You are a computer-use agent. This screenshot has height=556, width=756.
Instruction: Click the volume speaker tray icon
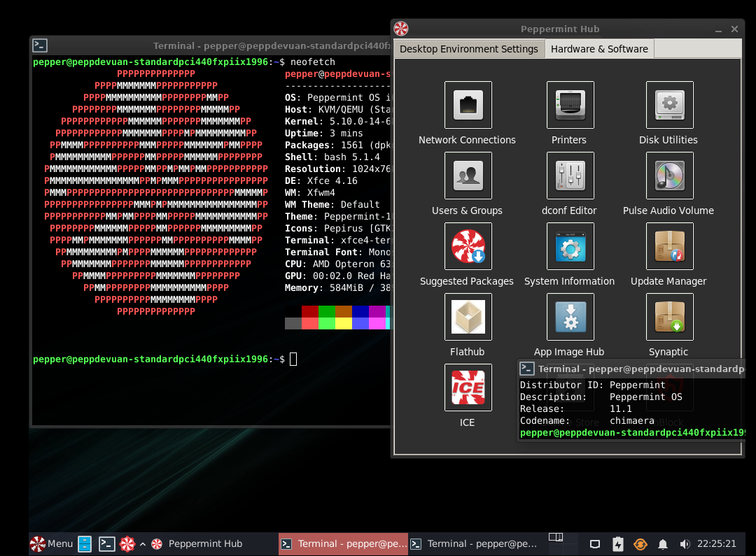coord(685,544)
